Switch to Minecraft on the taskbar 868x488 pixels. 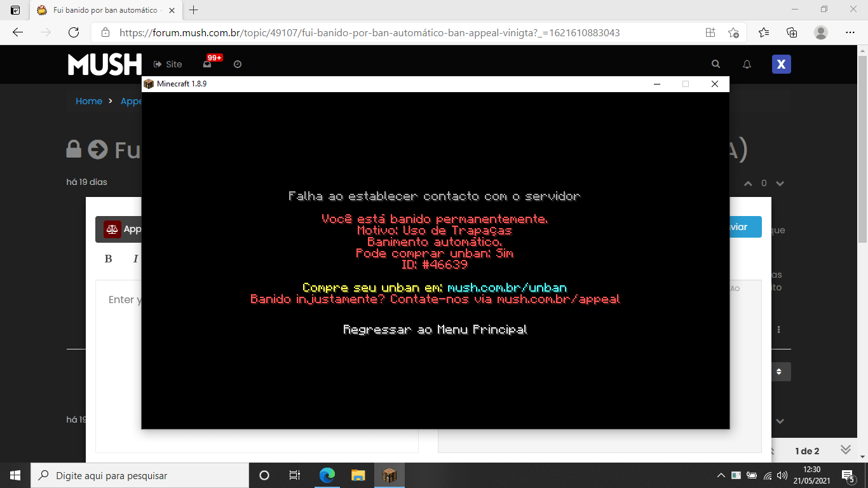tap(389, 475)
